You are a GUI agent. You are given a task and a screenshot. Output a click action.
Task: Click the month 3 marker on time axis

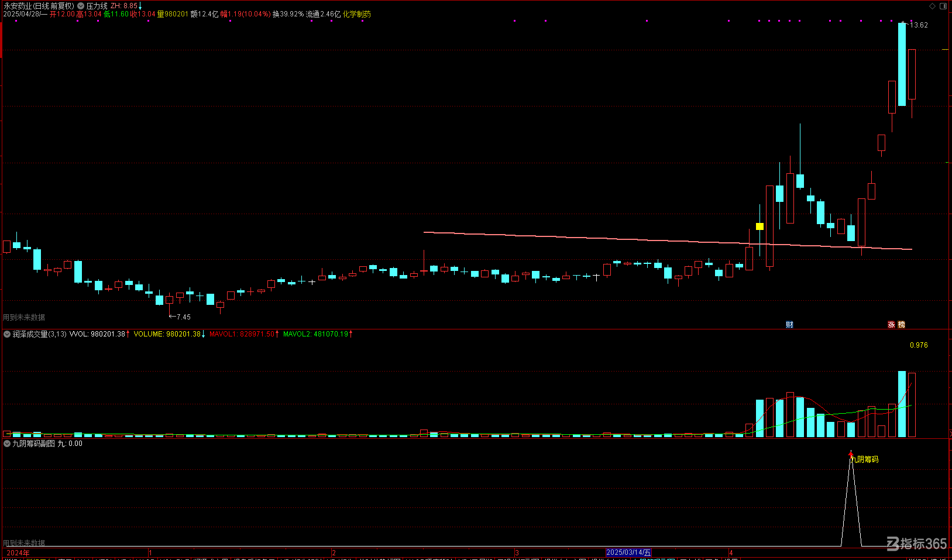coord(517,553)
